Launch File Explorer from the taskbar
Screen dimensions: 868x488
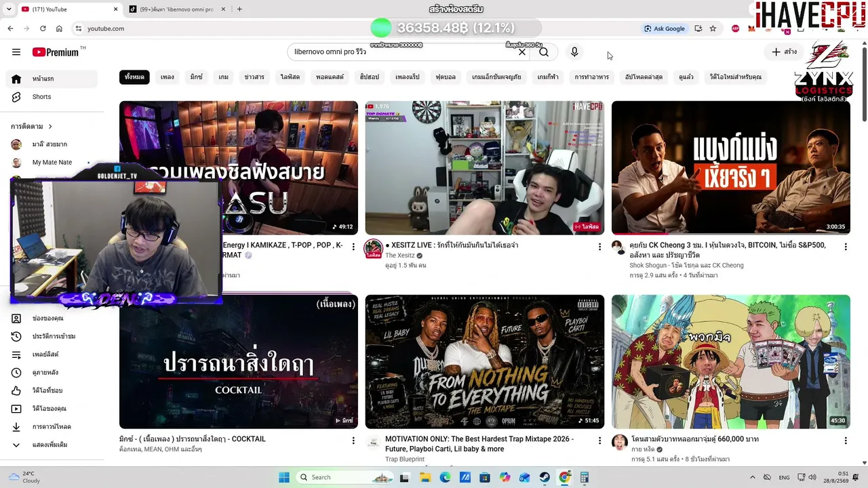pos(425,477)
